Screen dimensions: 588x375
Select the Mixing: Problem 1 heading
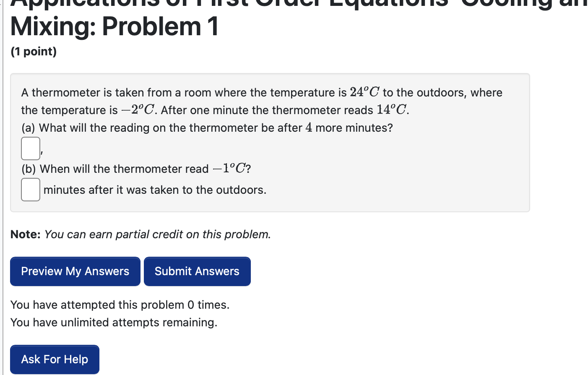coord(114,27)
